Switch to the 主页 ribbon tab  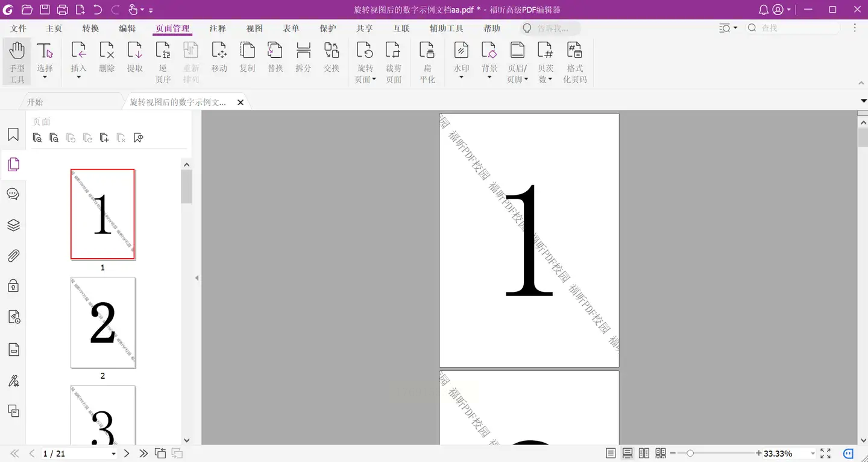(54, 28)
